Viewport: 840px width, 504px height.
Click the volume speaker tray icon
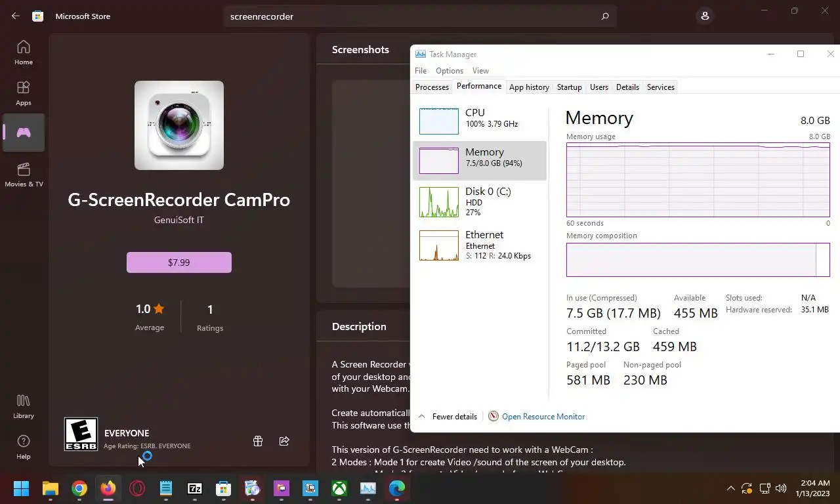[x=780, y=488]
